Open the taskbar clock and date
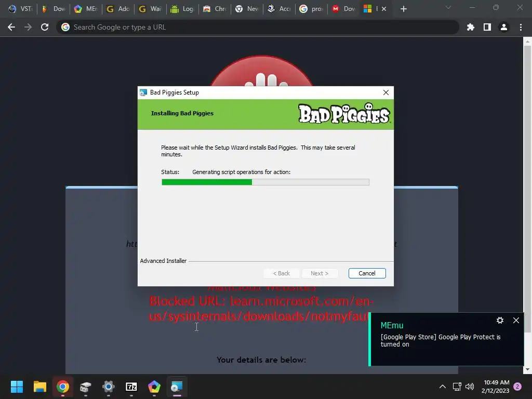The height and width of the screenshot is (399, 532). pyautogui.click(x=495, y=387)
